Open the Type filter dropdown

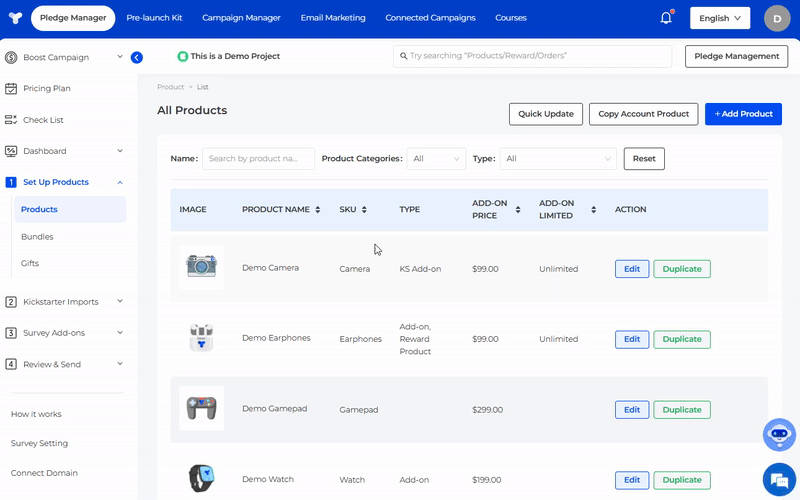tap(558, 158)
